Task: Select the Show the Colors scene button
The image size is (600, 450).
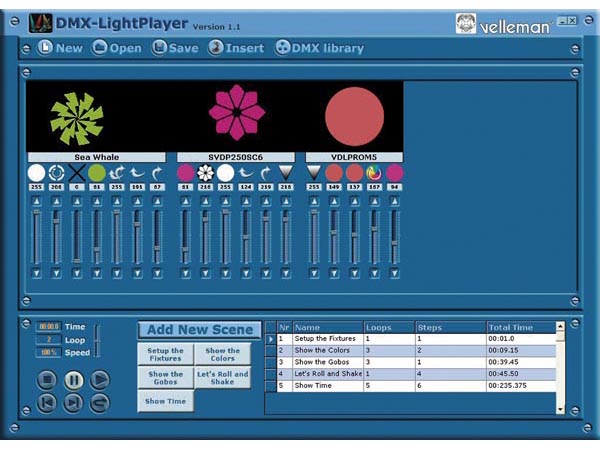Action: [x=222, y=354]
